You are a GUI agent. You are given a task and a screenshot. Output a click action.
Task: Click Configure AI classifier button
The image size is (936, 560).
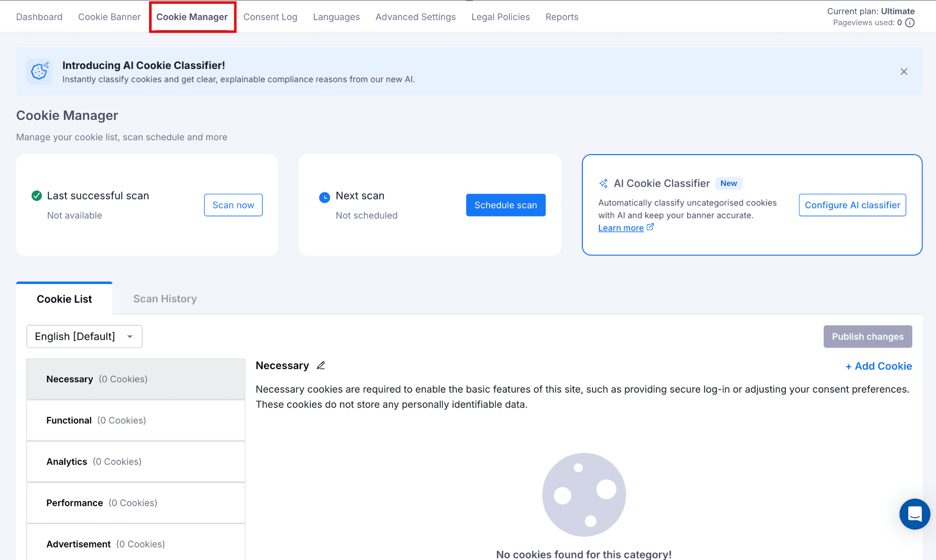(852, 205)
